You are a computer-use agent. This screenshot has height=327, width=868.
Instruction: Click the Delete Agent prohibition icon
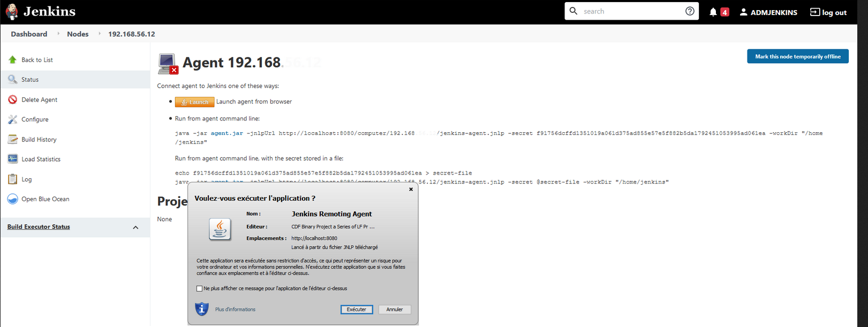[x=12, y=100]
